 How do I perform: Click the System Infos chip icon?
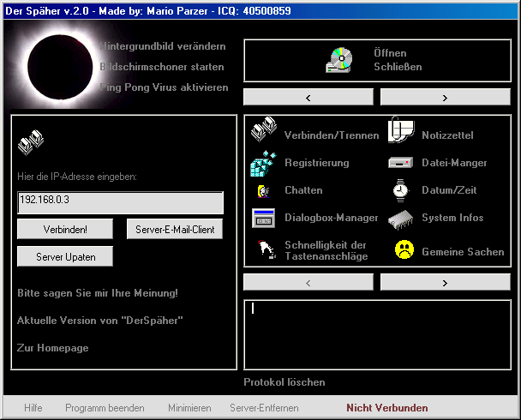[x=400, y=218]
